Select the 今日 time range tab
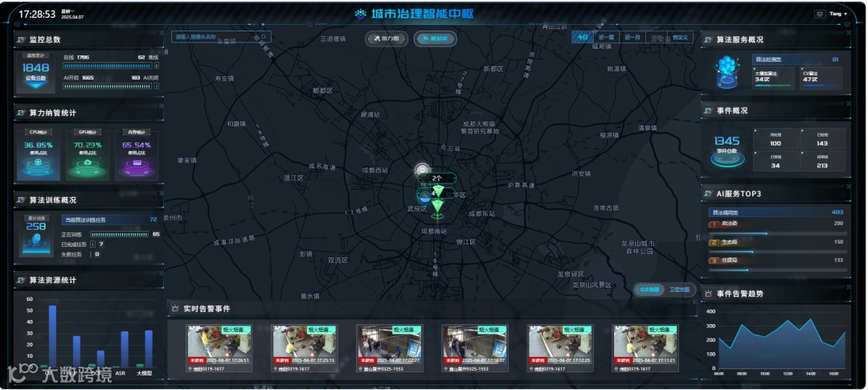This screenshot has height=390, width=868. click(x=583, y=37)
